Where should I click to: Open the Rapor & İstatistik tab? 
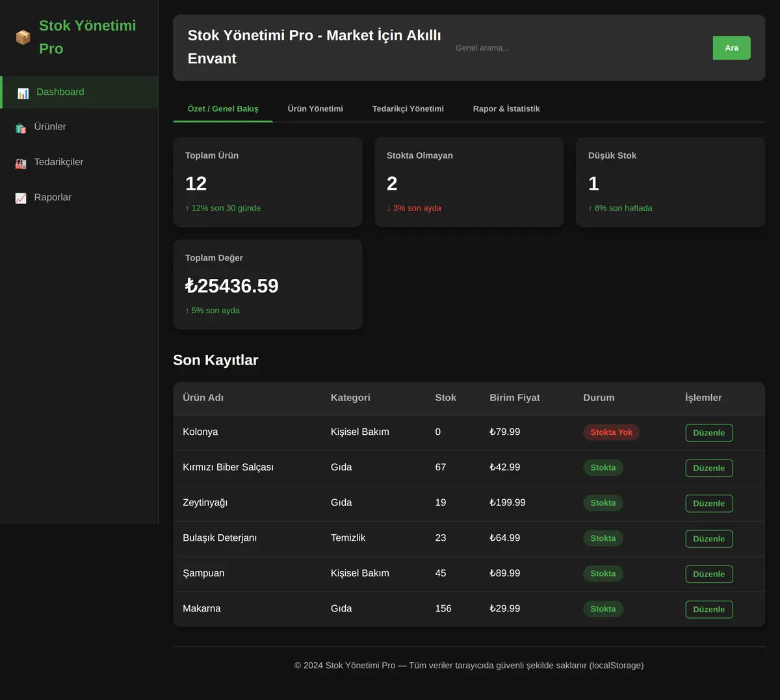click(506, 109)
